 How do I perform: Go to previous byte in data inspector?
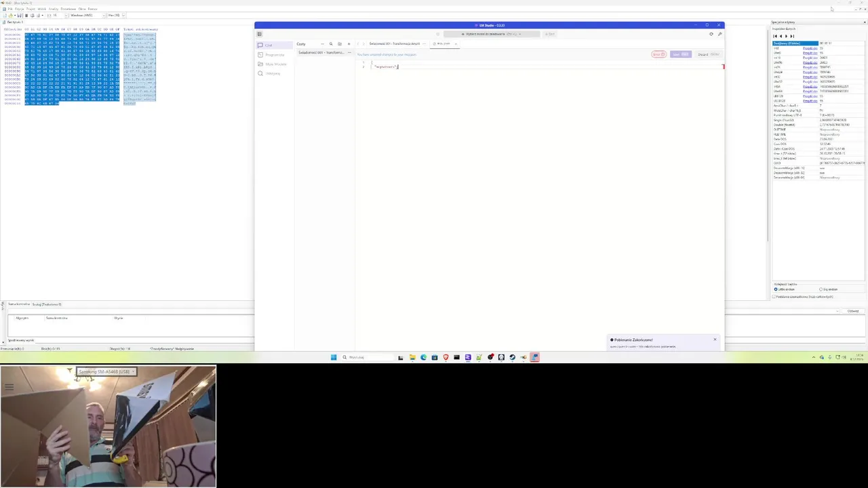(781, 36)
